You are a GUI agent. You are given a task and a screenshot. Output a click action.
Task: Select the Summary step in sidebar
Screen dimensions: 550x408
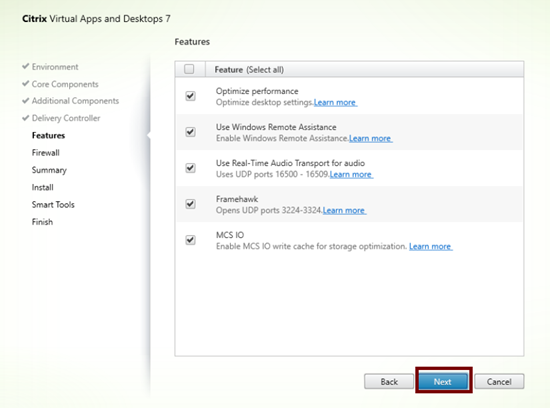[x=49, y=170]
